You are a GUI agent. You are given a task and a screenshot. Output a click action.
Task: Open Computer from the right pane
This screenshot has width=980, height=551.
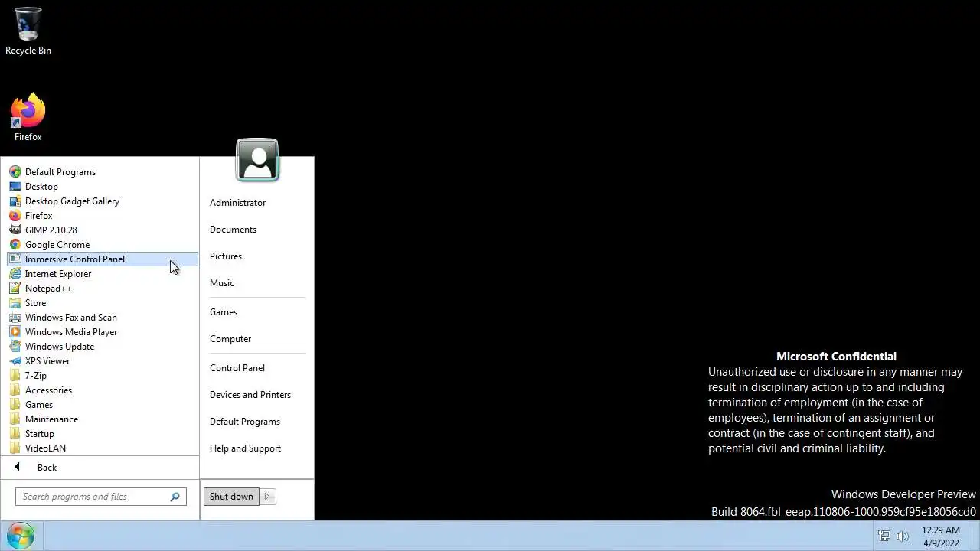(x=230, y=339)
